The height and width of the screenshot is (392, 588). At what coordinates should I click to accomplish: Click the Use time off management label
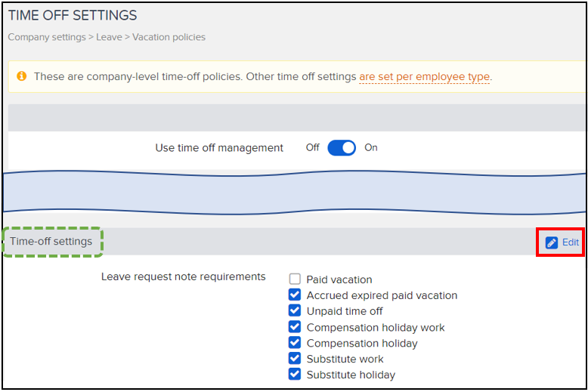pyautogui.click(x=219, y=148)
